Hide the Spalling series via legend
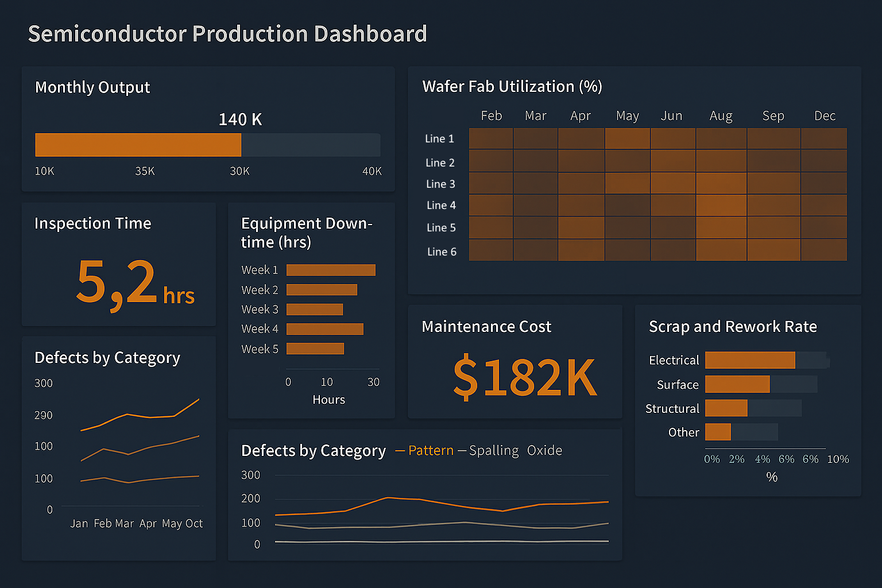This screenshot has width=882, height=588. point(494,450)
